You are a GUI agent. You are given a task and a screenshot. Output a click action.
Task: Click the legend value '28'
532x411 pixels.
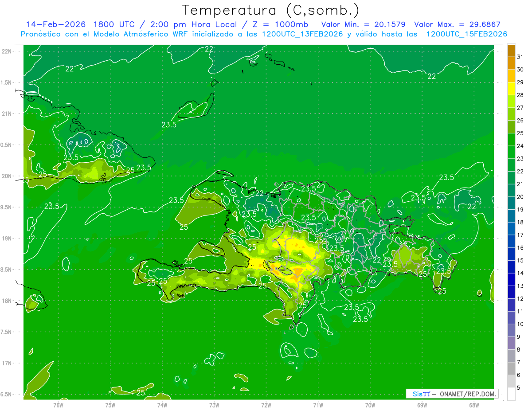[x=520, y=95]
